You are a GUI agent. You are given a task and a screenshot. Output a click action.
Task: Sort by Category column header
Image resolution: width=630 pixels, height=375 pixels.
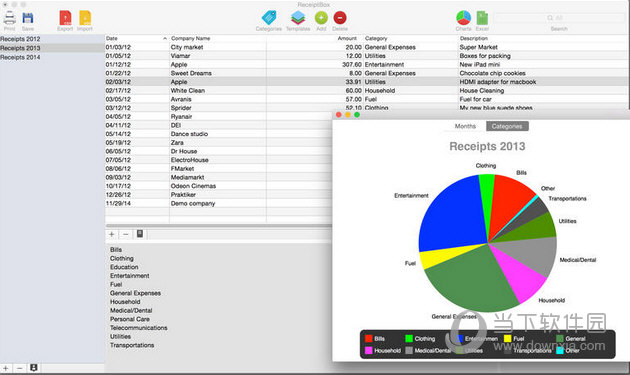click(x=411, y=38)
